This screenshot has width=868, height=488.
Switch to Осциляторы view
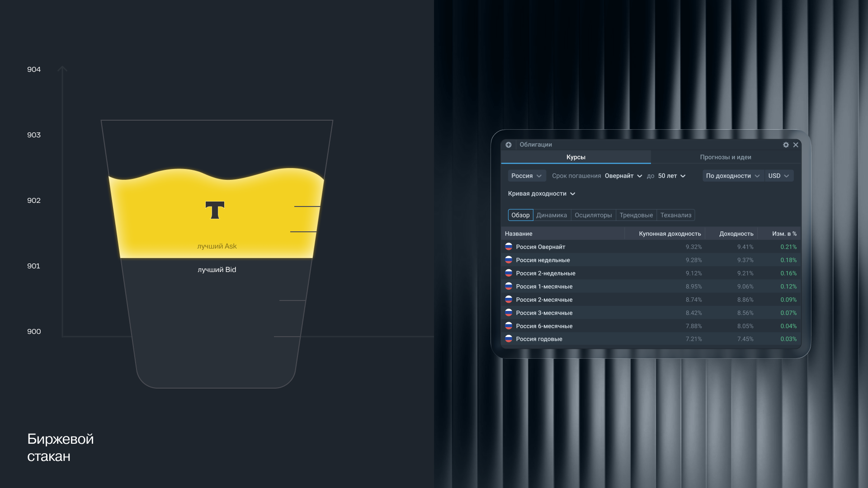pos(593,215)
